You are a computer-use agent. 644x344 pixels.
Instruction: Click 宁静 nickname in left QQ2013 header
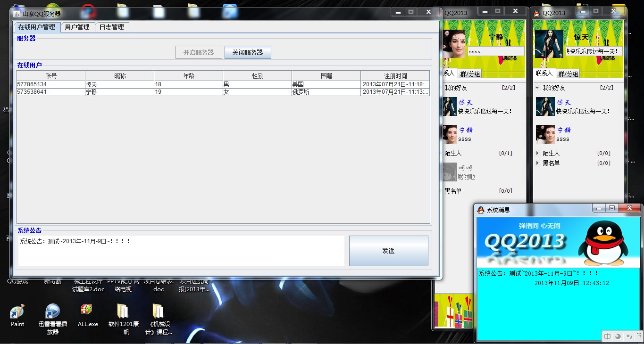(495, 37)
